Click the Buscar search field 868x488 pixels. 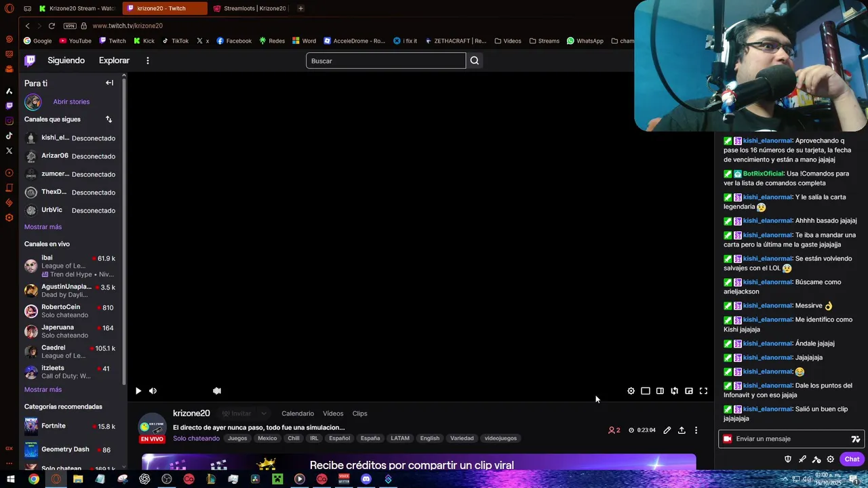[x=386, y=61]
